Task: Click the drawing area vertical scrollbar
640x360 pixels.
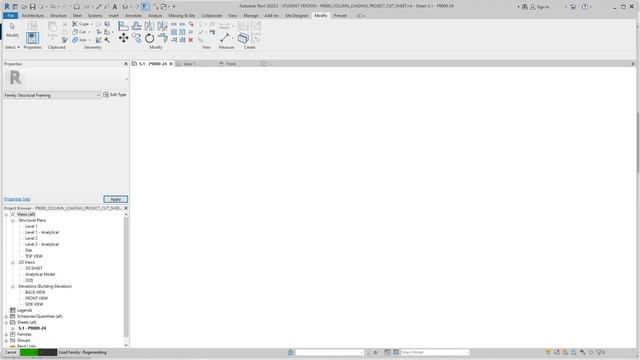Action: click(637, 143)
